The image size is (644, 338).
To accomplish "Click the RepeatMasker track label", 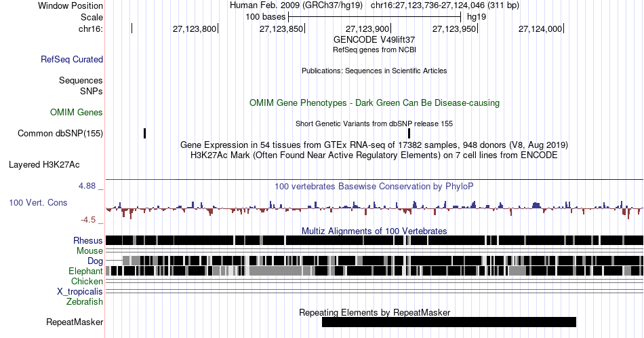I will [75, 322].
